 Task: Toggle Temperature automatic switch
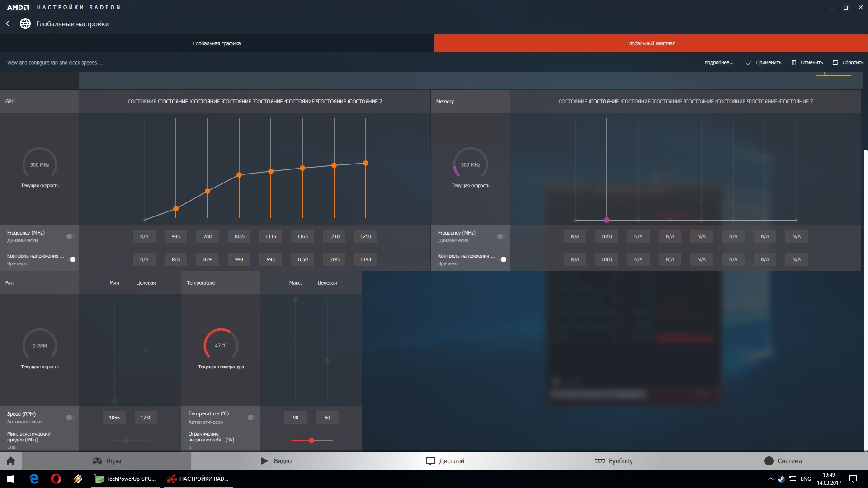coord(252,418)
